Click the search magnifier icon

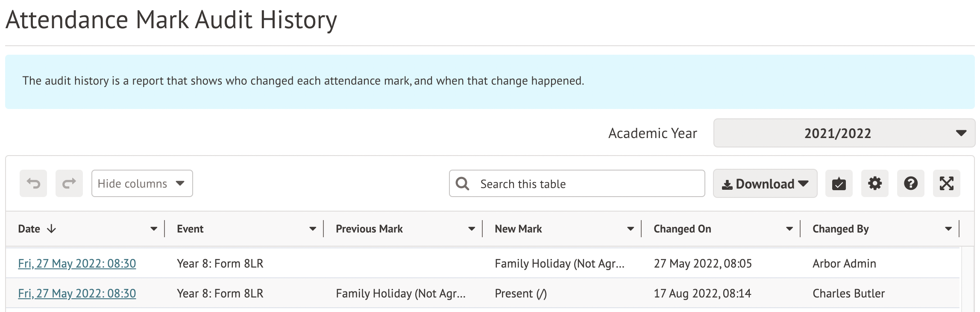462,184
